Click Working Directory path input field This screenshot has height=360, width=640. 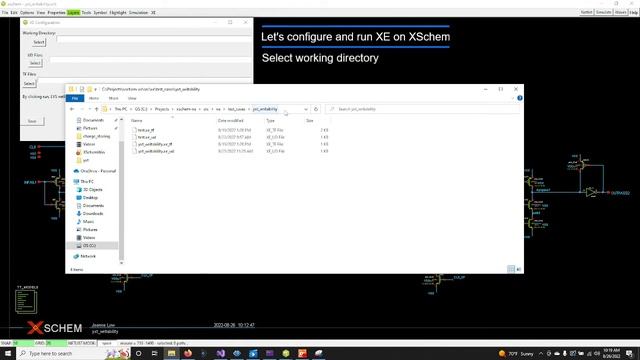click(154, 39)
